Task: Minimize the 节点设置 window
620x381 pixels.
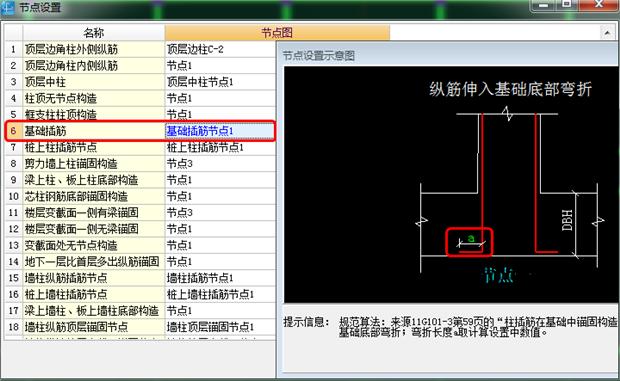Action: [x=544, y=5]
